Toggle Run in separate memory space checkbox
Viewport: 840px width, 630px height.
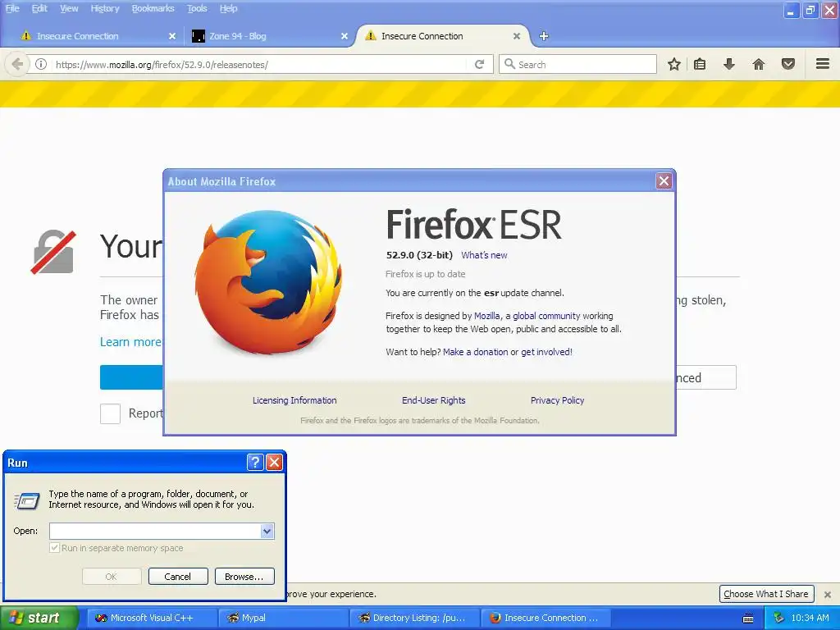point(54,547)
